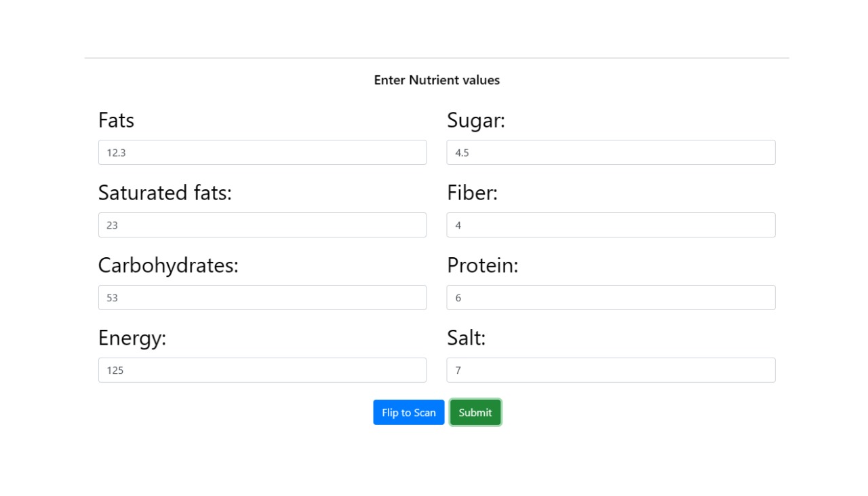868x496 pixels.
Task: Click the Fats input field
Action: [x=262, y=153]
